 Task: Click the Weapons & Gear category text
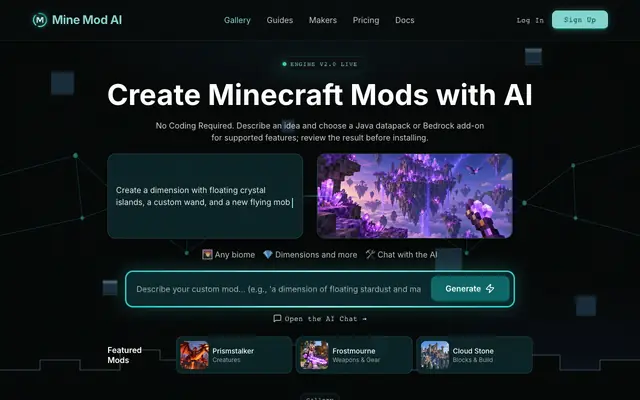pyautogui.click(x=356, y=360)
